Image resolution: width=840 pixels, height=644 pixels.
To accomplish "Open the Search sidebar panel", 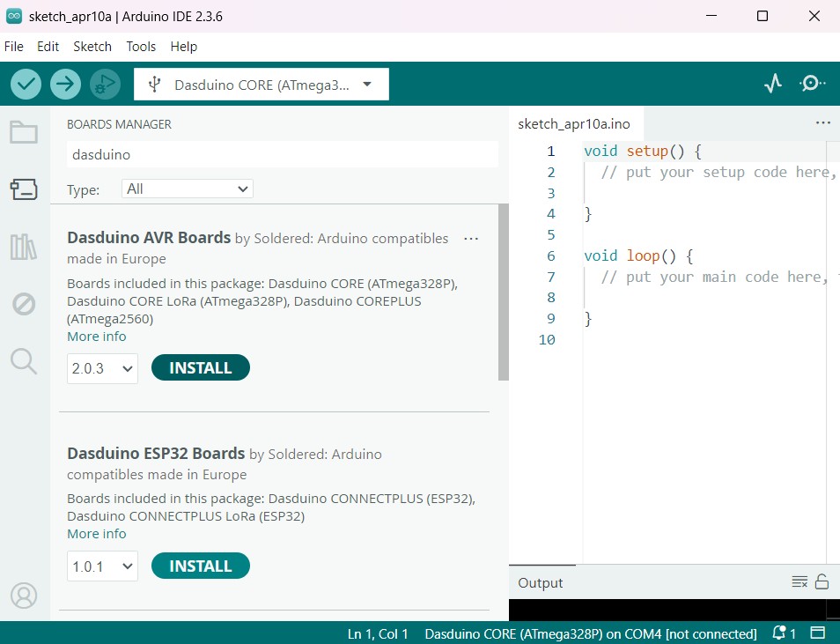I will pyautogui.click(x=24, y=360).
